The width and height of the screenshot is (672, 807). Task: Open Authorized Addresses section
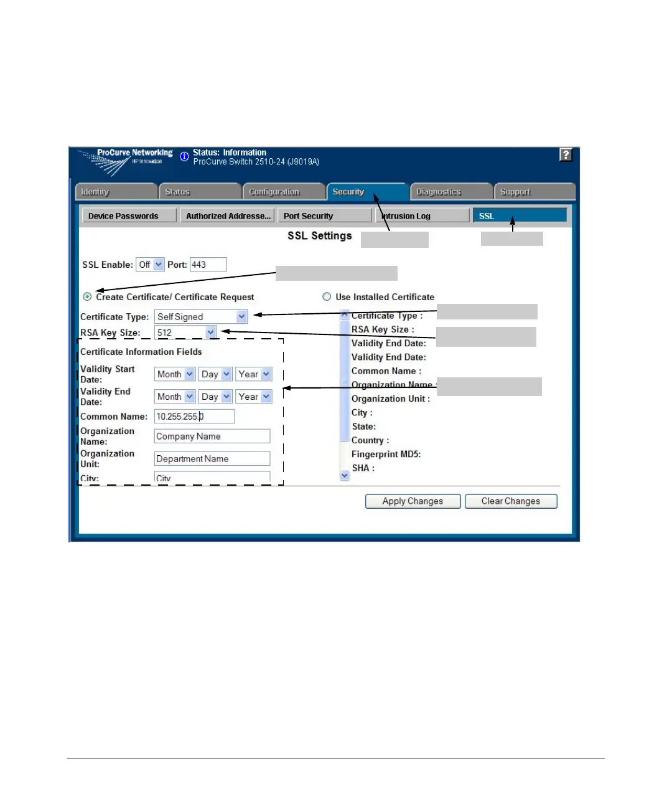pos(227,216)
